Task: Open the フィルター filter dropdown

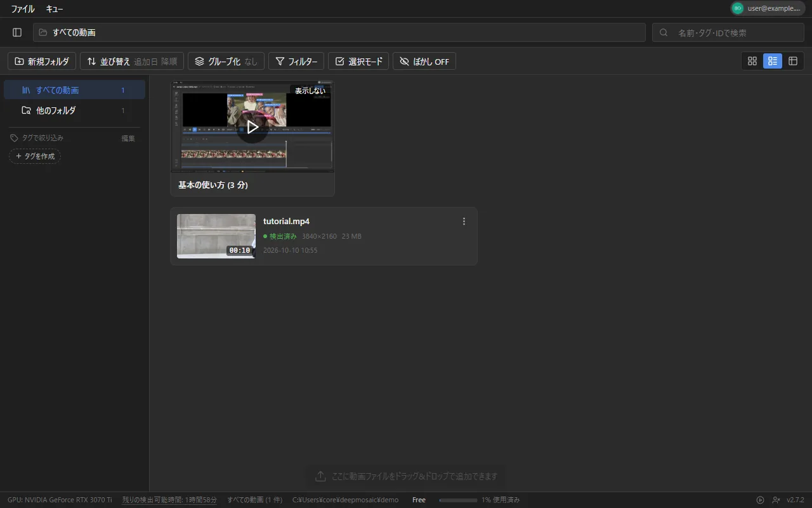Action: (x=296, y=62)
